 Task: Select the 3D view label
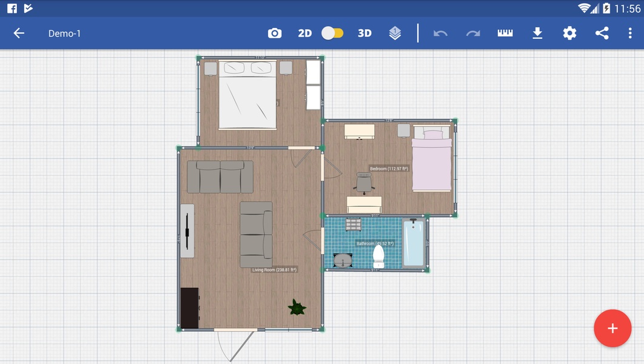pos(364,33)
